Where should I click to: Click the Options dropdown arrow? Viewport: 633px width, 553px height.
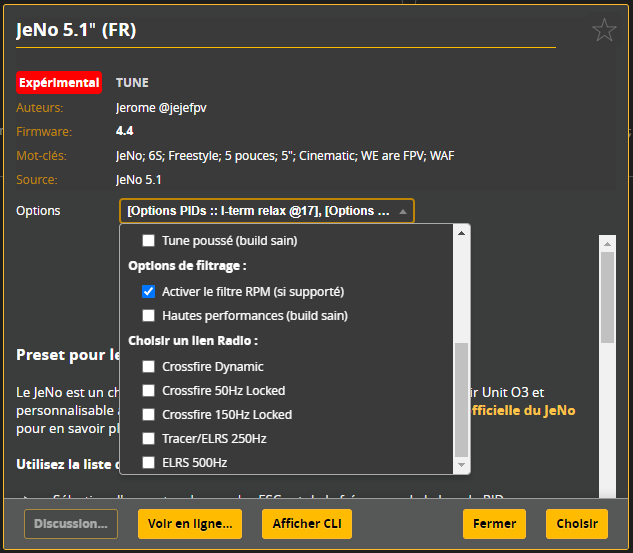[402, 212]
